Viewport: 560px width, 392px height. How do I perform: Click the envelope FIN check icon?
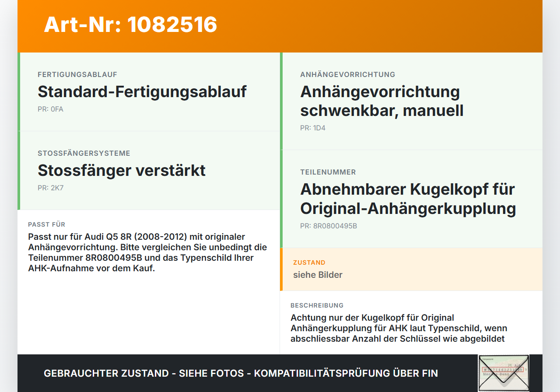pos(504,373)
